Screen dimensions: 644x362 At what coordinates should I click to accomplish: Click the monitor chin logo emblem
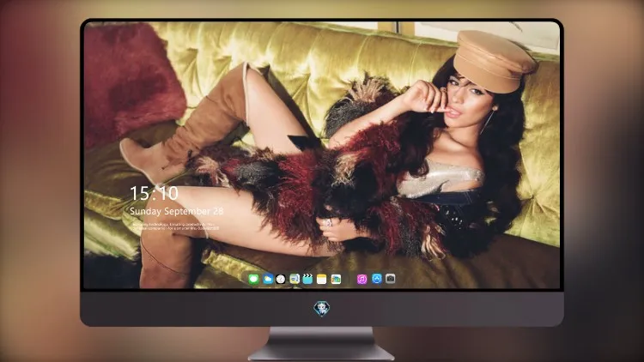pos(322,309)
